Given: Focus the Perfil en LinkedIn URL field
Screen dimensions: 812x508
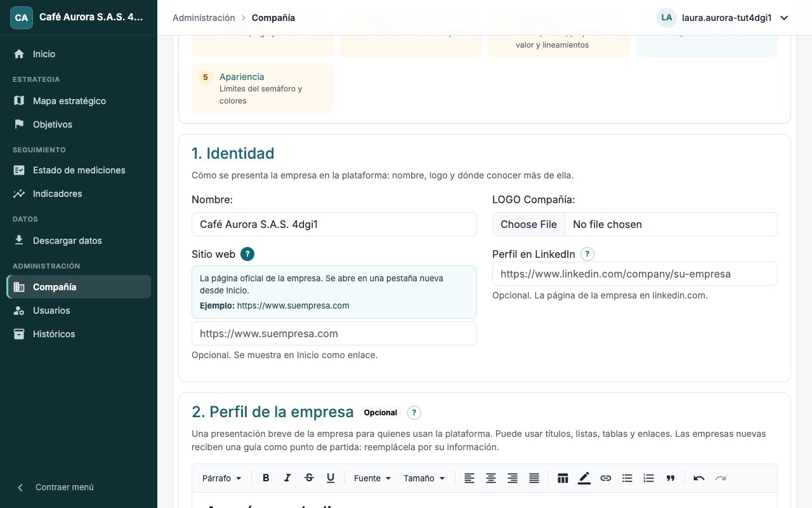Looking at the screenshot, I should [x=635, y=274].
